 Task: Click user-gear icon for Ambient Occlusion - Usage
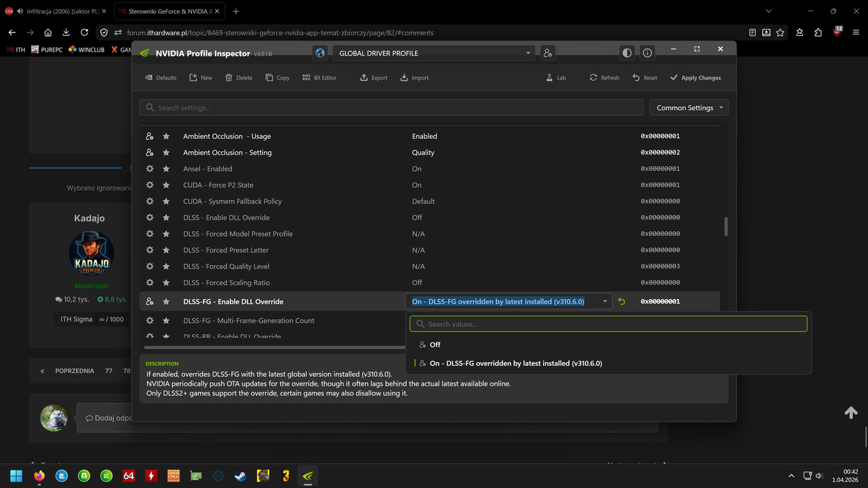(150, 136)
